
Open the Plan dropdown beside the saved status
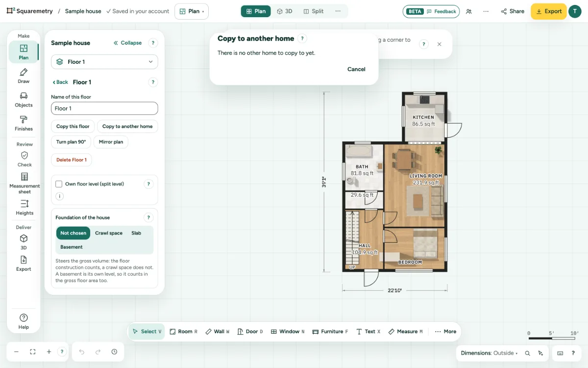(x=191, y=11)
